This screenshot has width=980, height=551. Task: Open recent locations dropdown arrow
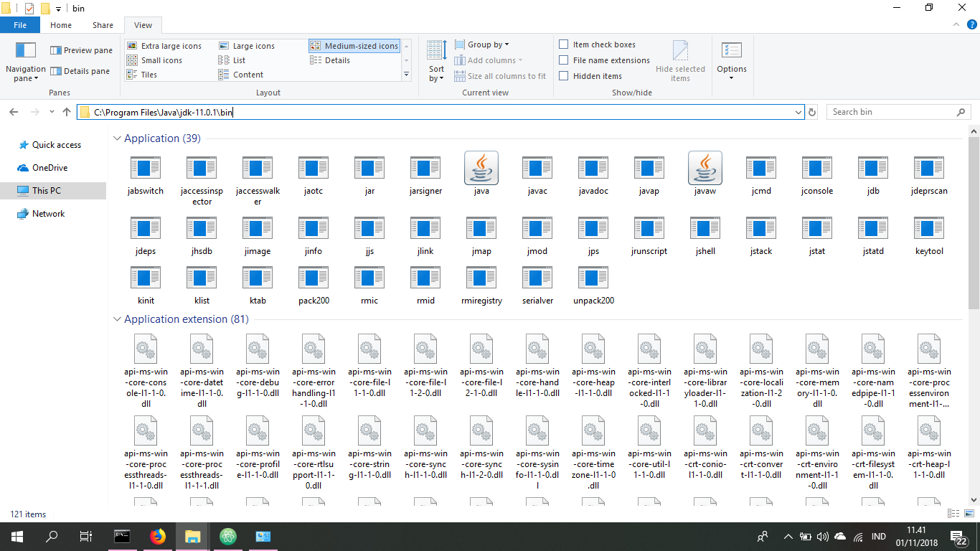pyautogui.click(x=52, y=112)
